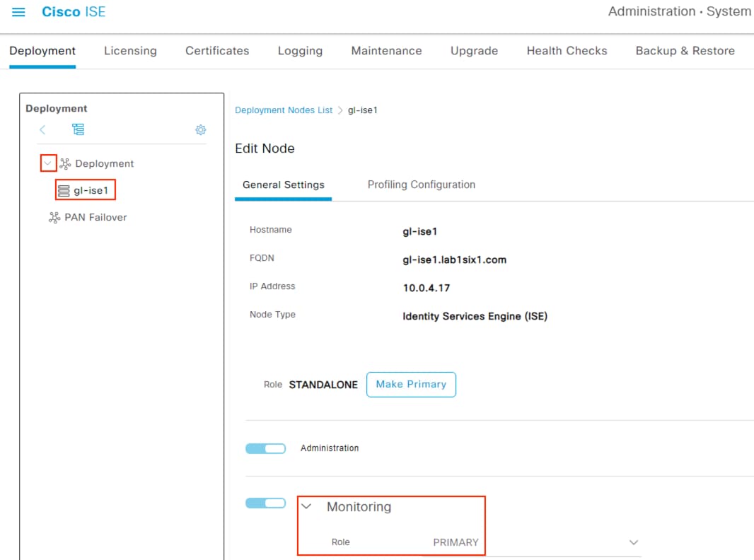Click the PAN Failover cluster icon

point(54,218)
